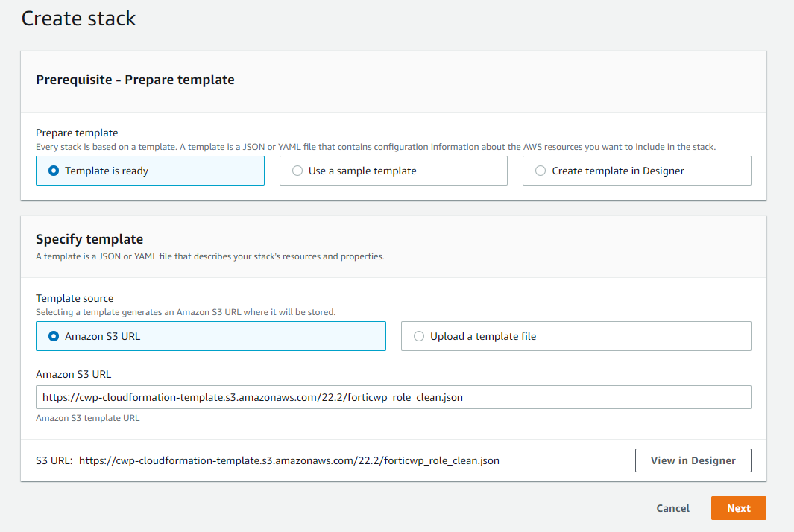Click the 'Create stack' page title
The width and height of the screenshot is (794, 532).
click(x=78, y=18)
